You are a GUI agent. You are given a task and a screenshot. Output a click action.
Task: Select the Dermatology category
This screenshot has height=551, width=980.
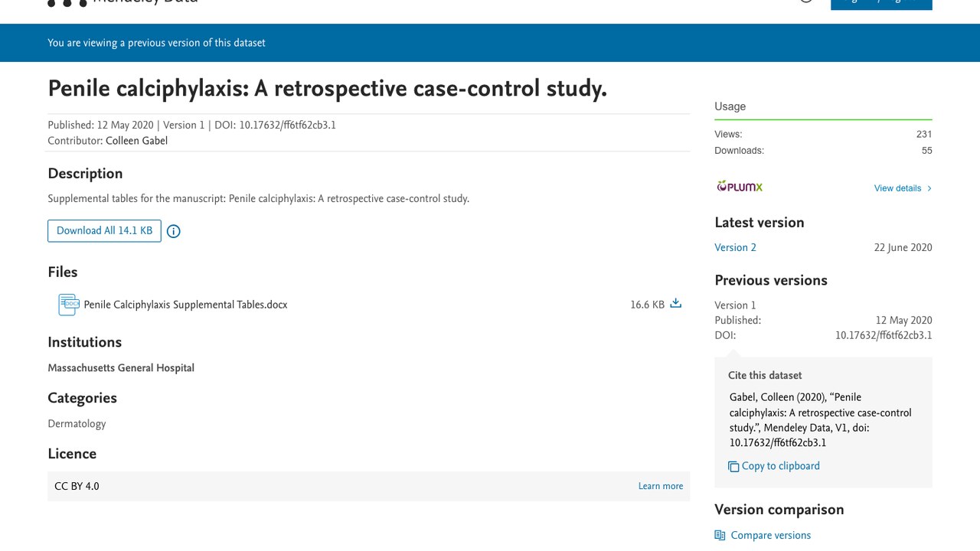click(77, 424)
